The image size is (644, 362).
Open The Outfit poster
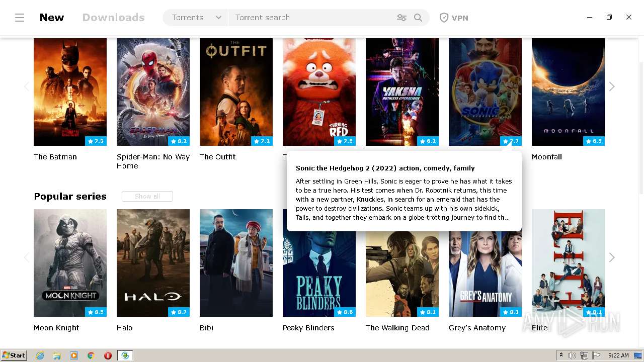click(236, 92)
